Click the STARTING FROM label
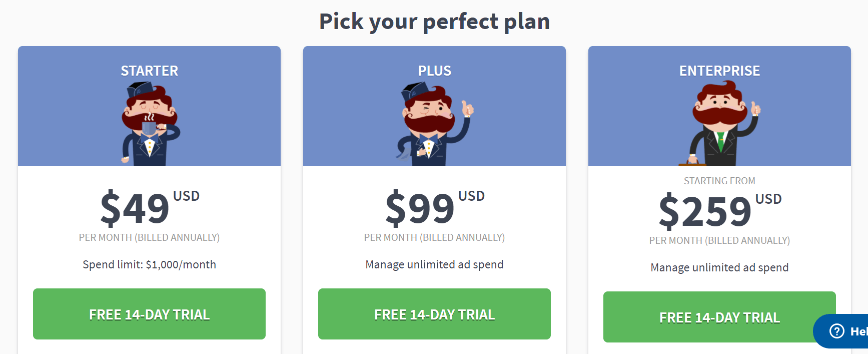 pyautogui.click(x=719, y=181)
